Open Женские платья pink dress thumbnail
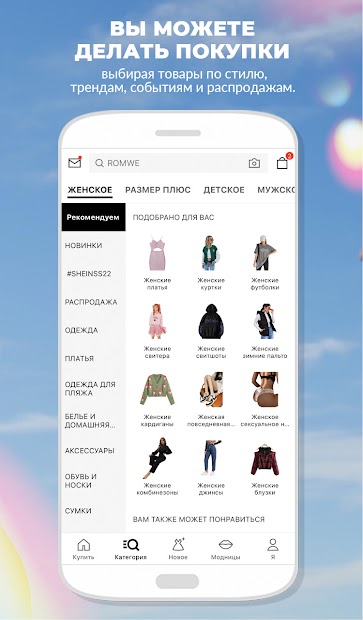Screen dimensions: 363x620 157,253
